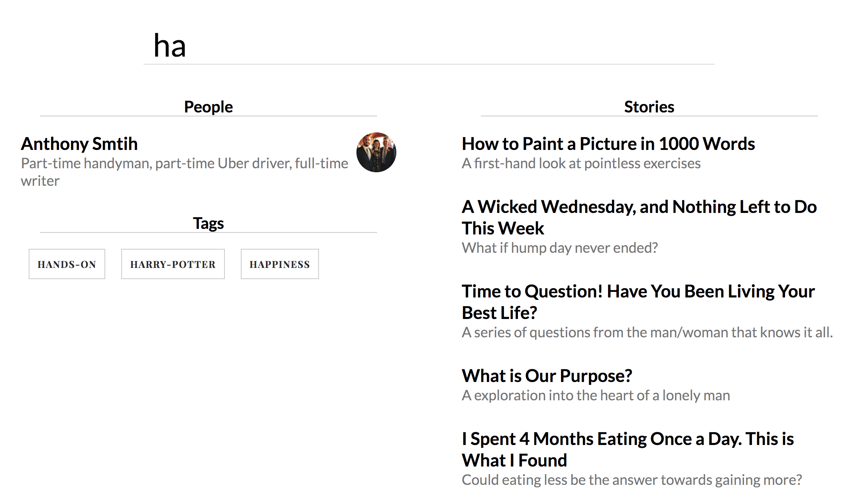
Task: Click the search field containing "ha"
Action: (429, 46)
